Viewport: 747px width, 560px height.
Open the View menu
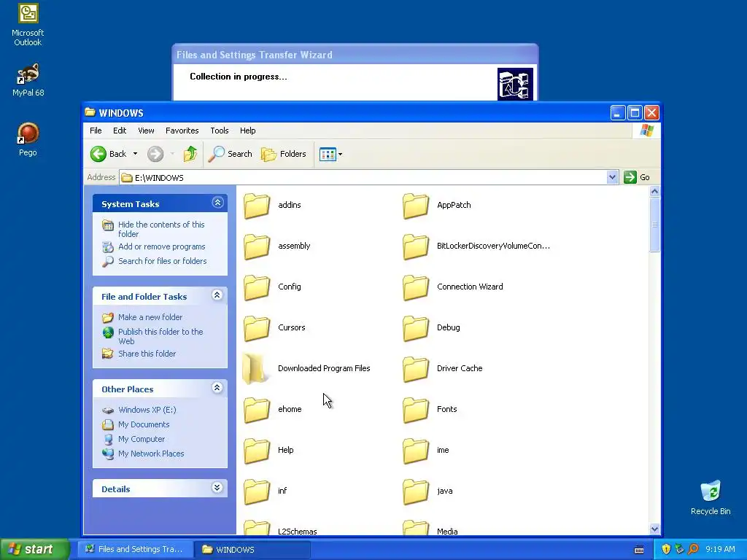pos(146,131)
